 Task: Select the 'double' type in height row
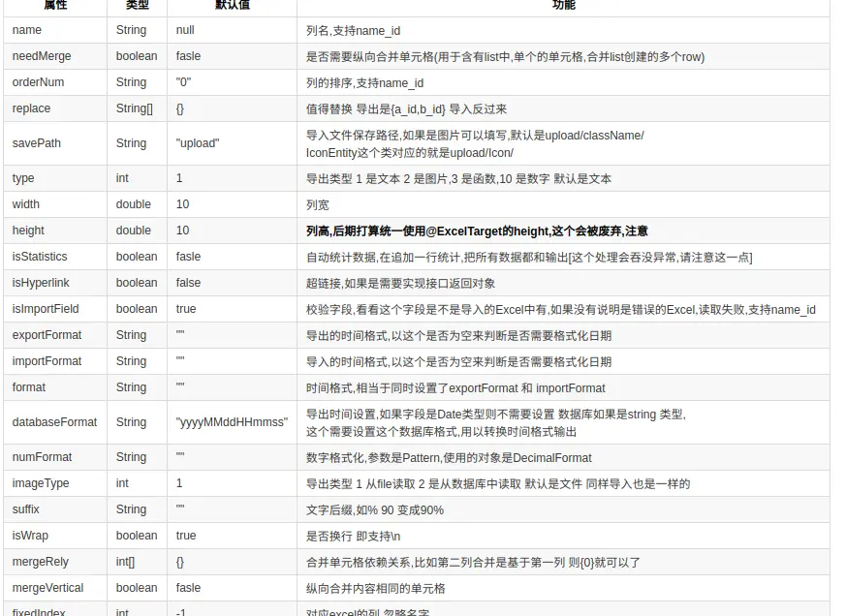point(134,231)
